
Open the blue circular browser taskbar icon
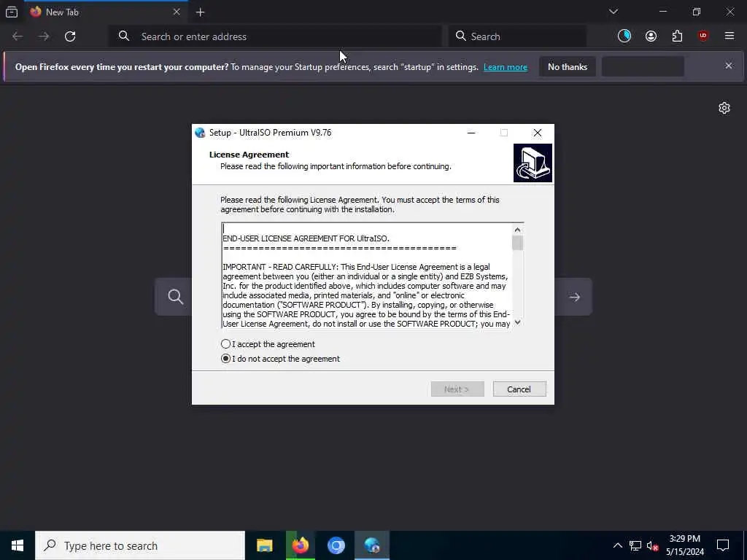pyautogui.click(x=336, y=545)
